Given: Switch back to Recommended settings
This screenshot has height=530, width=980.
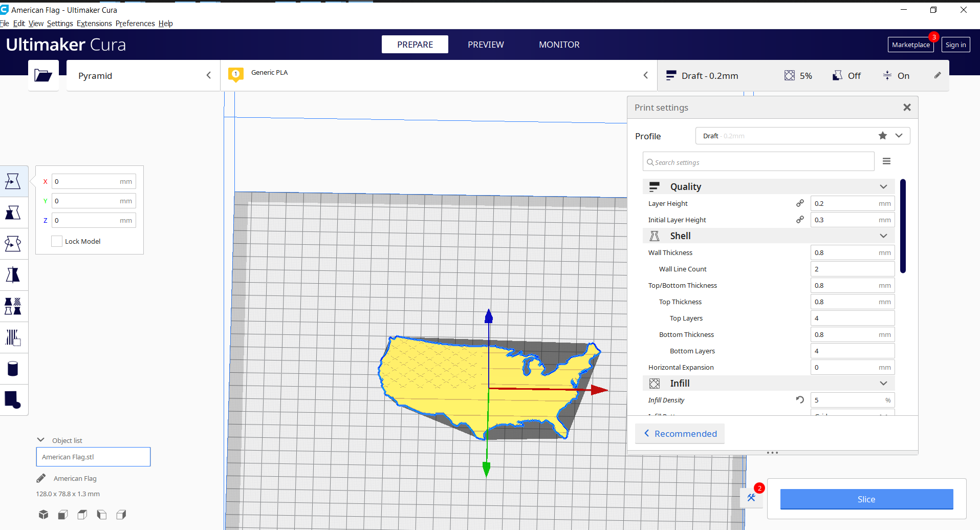Looking at the screenshot, I should [680, 434].
